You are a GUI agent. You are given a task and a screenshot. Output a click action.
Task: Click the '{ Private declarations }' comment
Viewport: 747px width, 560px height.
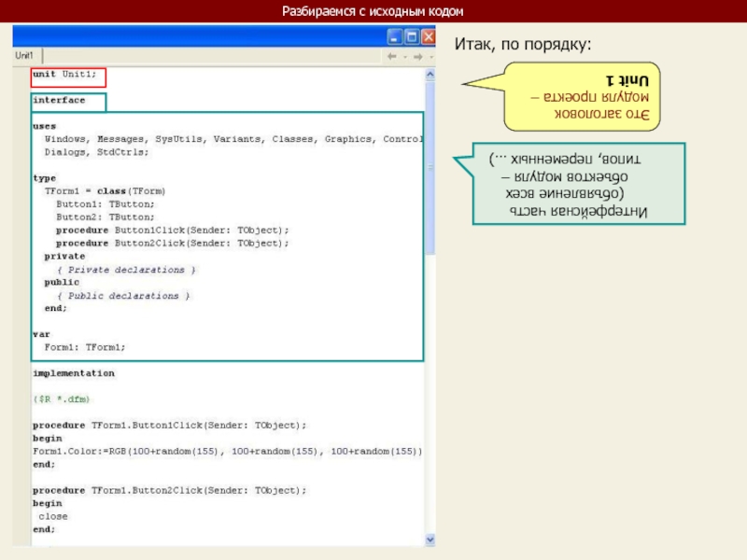click(126, 270)
